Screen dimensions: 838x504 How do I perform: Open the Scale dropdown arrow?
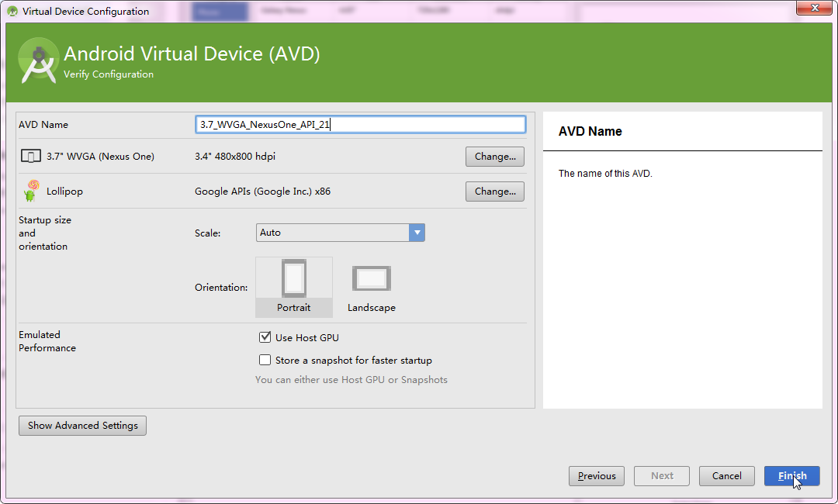point(417,233)
